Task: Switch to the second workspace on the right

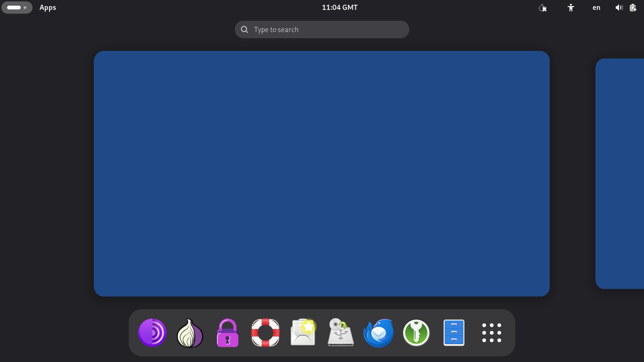Action: (619, 173)
